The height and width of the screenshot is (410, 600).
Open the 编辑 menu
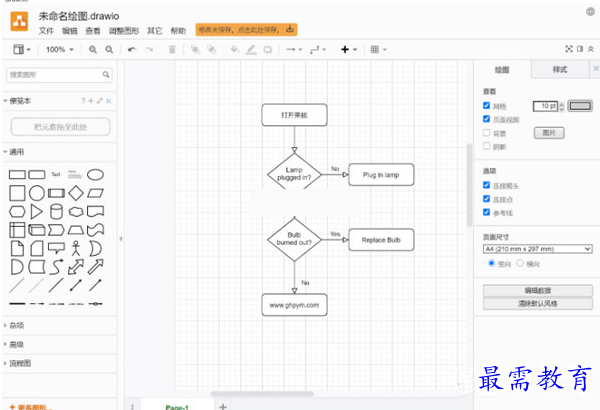pos(70,31)
